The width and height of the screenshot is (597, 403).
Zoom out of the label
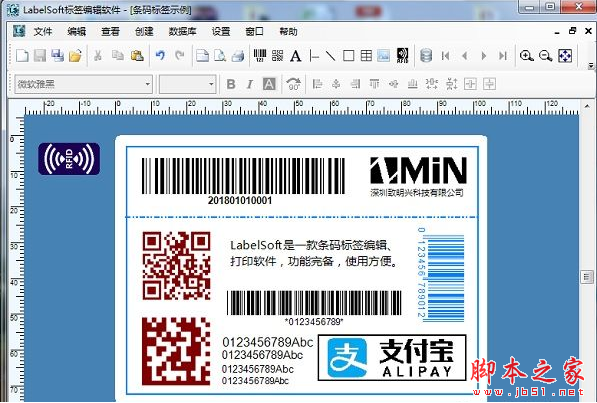(x=546, y=56)
